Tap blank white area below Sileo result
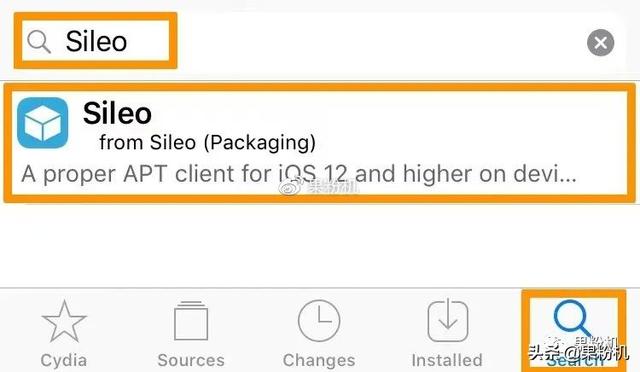The width and height of the screenshot is (640, 372). tap(320, 245)
